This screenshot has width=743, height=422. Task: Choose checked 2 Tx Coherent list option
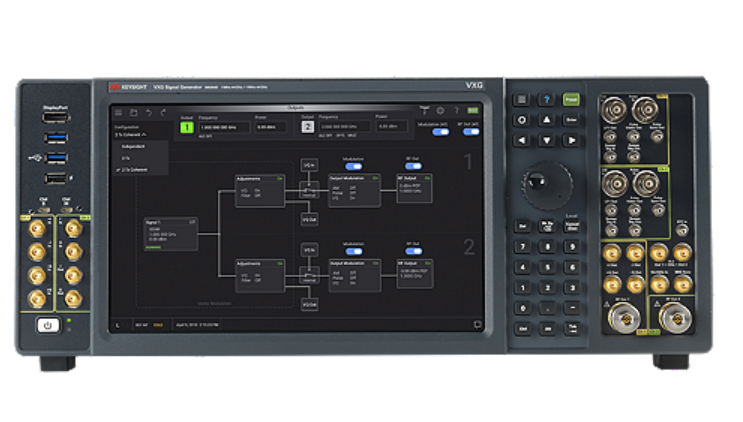[x=132, y=170]
